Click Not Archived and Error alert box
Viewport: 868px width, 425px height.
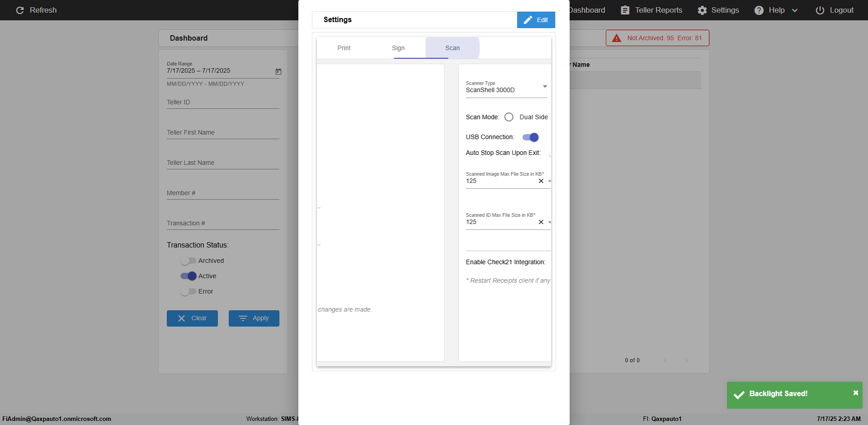coord(657,38)
